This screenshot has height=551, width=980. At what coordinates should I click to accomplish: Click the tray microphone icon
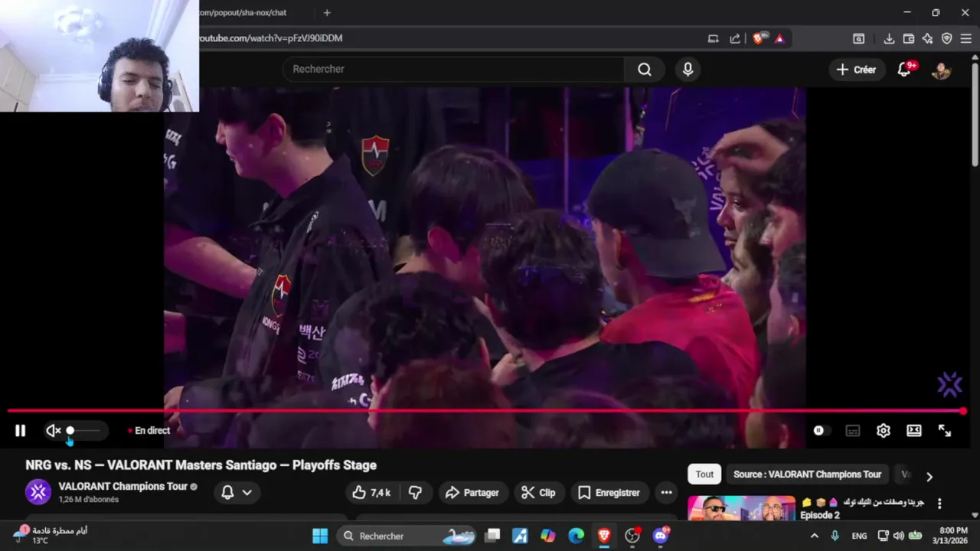[x=835, y=536]
